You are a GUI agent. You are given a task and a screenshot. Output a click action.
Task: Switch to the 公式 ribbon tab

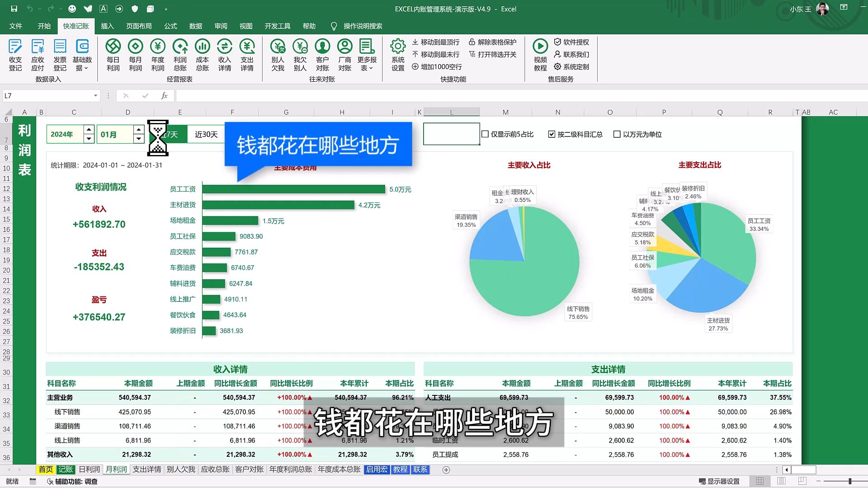pyautogui.click(x=170, y=26)
